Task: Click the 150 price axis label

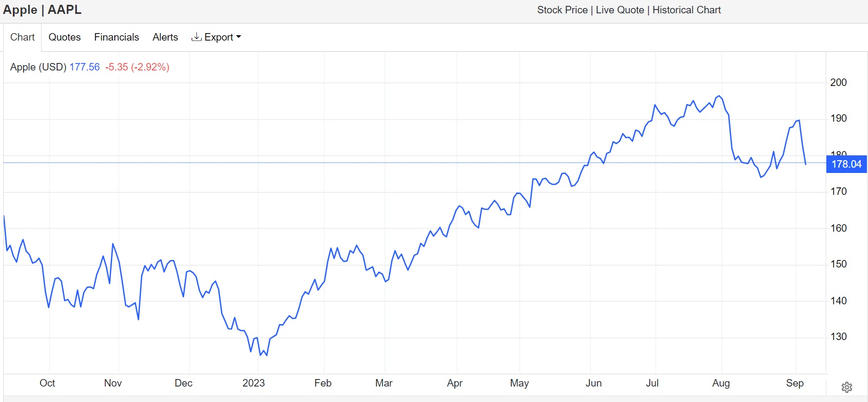Action: point(839,264)
